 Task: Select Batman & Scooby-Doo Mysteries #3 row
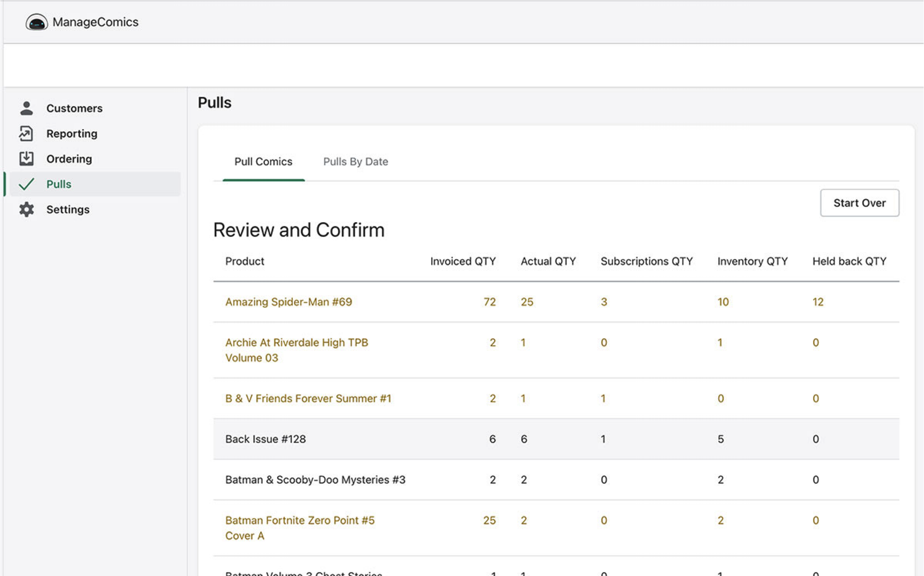(315, 479)
